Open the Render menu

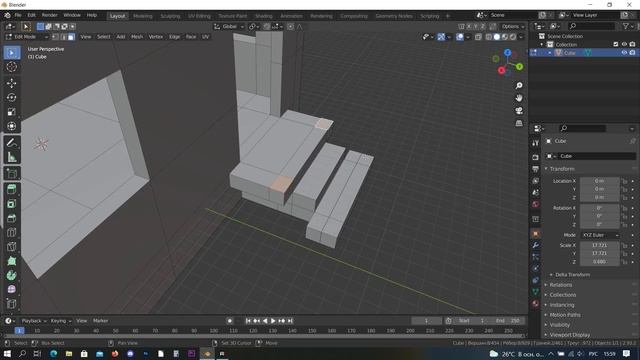click(50, 15)
